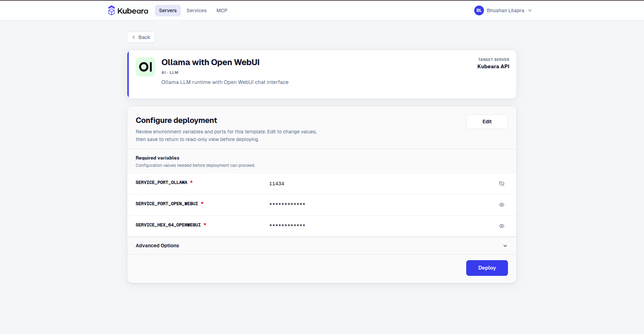Click the Kubeara logo icon
644x334 pixels.
click(111, 10)
